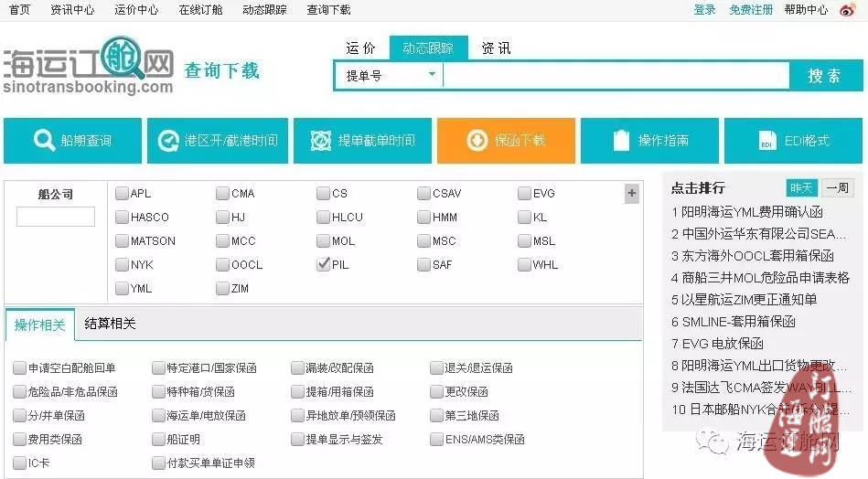Uncheck the PIL carrier checkbox
This screenshot has height=479, width=868.
click(323, 264)
